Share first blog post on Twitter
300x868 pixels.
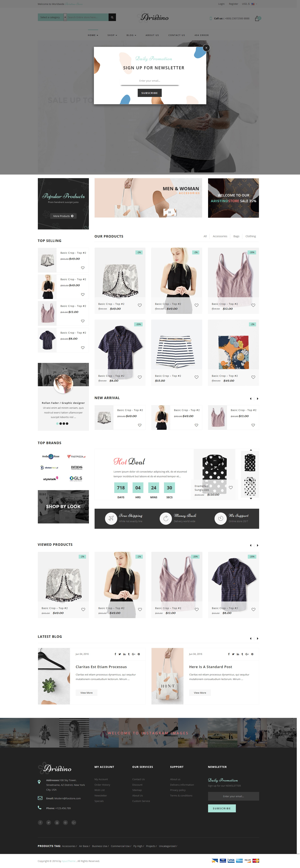(120, 654)
